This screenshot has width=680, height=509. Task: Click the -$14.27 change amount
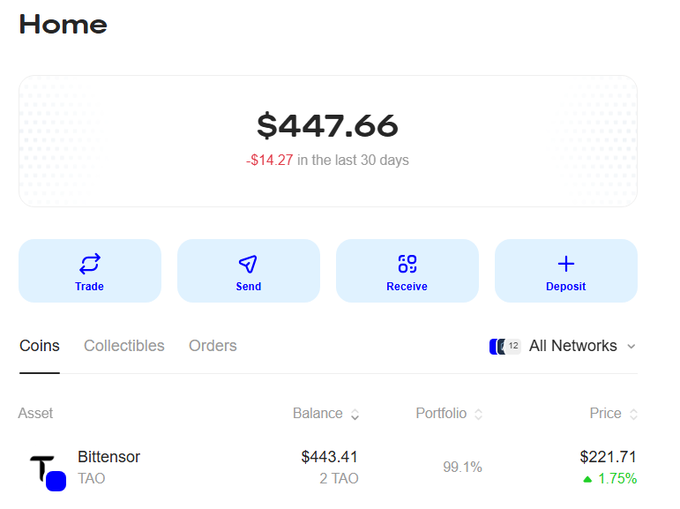pos(270,160)
